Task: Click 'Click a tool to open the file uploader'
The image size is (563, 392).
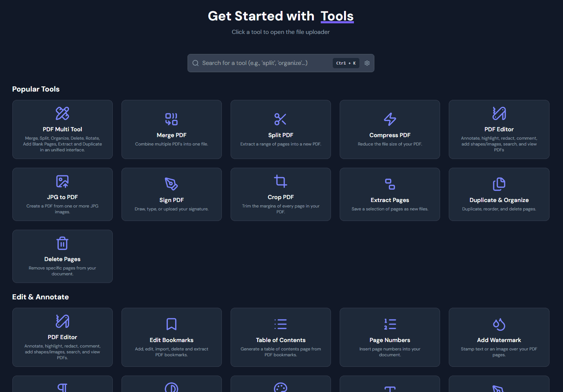Action: click(281, 32)
